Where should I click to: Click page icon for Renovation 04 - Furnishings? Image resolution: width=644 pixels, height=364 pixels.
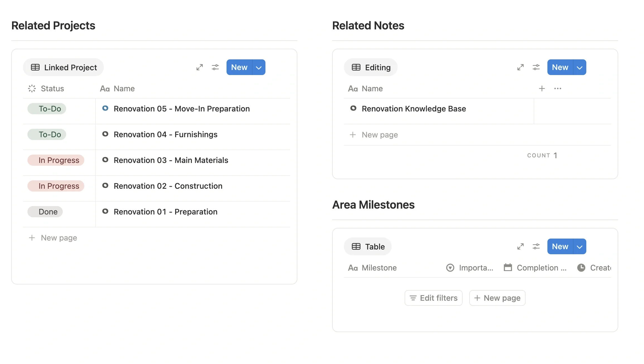[x=105, y=134]
